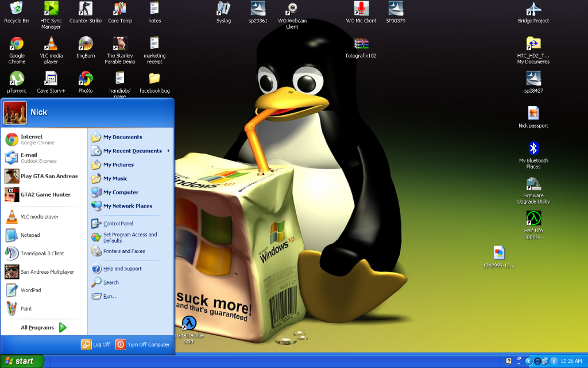Open the Recycle Bin desktop icon
Viewport: 588px width, 368px height.
point(17,13)
